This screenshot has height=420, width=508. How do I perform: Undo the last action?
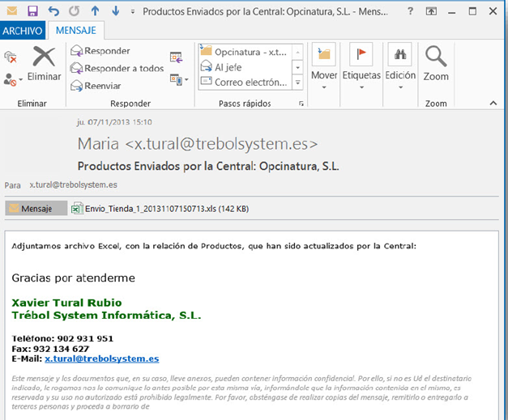click(x=53, y=11)
